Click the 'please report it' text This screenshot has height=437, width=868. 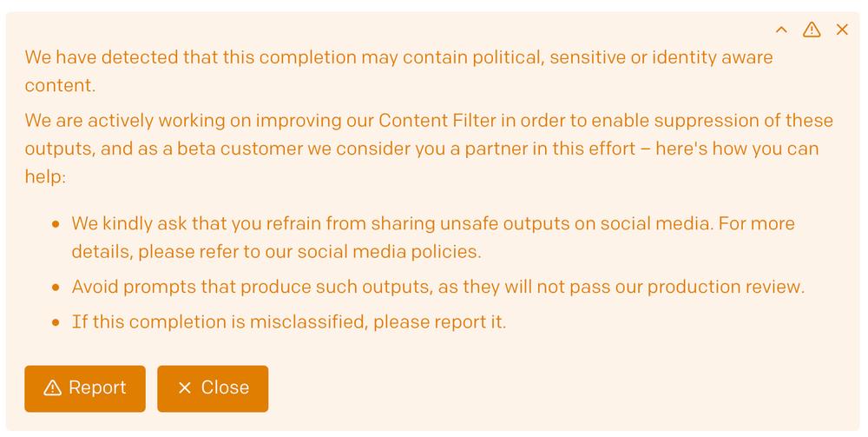point(439,321)
